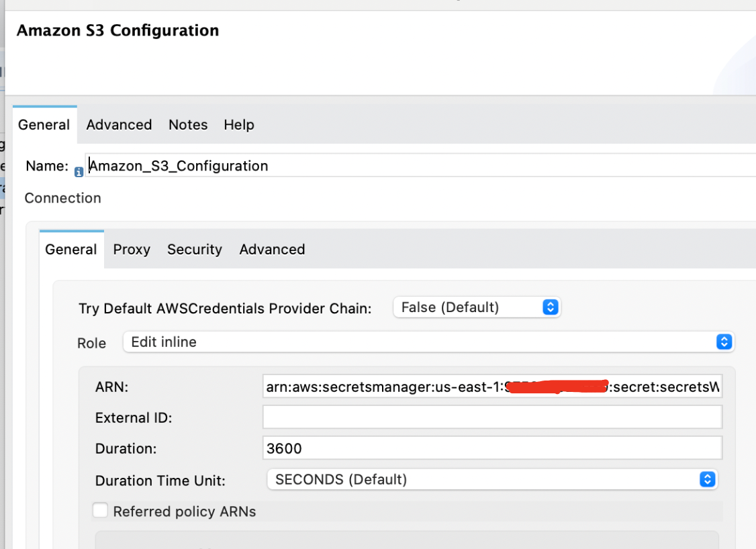
Task: Open the Try Default AWSCredentials Provider Chain dropdown
Action: [477, 307]
